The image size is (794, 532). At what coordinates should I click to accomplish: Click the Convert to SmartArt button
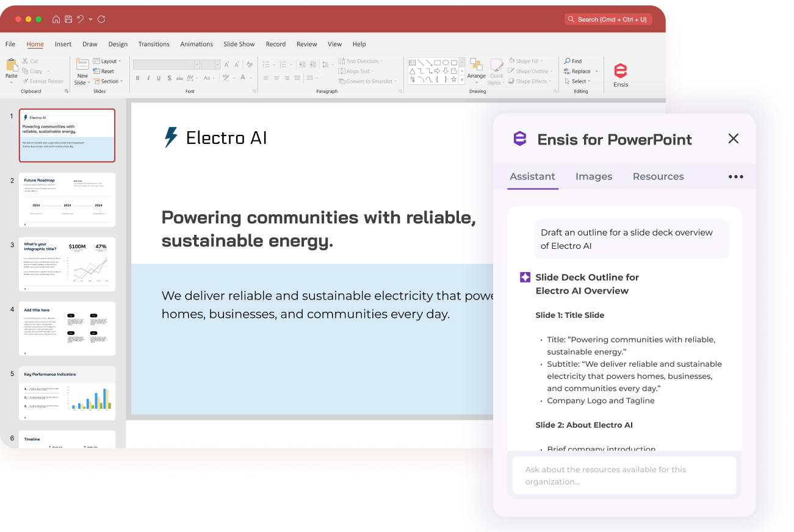pyautogui.click(x=367, y=81)
